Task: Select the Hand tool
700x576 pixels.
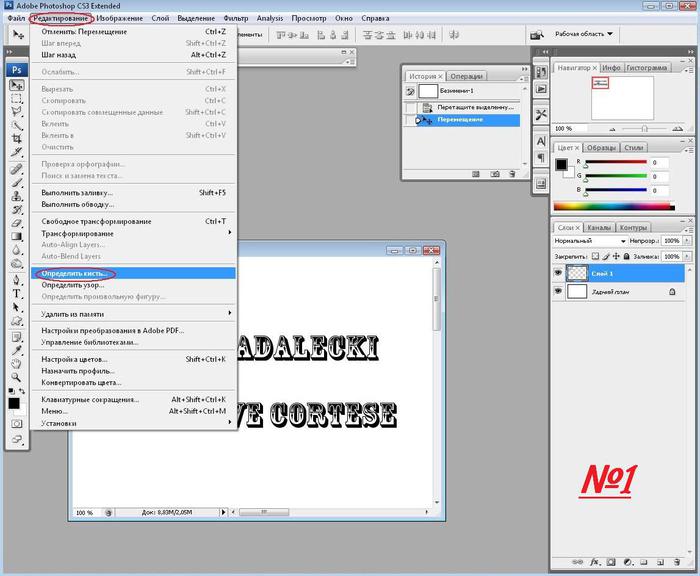Action: [x=17, y=364]
